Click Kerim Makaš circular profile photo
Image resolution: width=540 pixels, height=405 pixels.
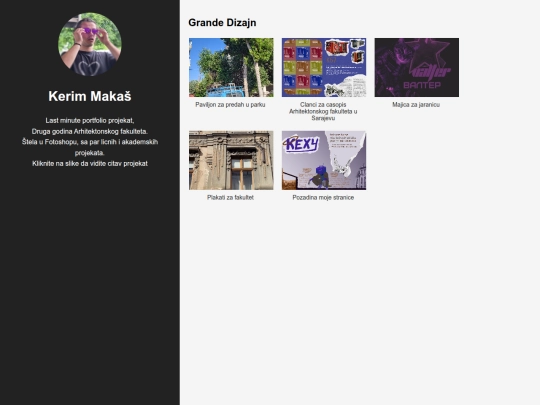[90, 44]
